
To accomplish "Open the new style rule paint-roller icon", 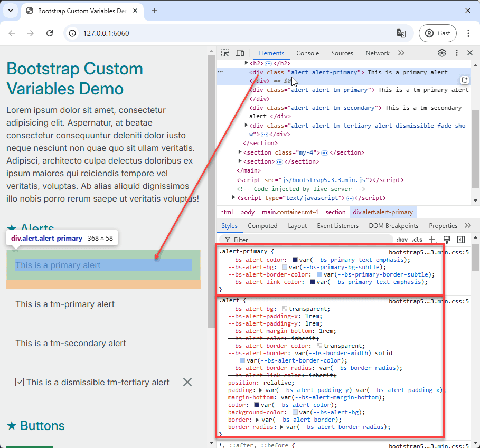I will (x=447, y=240).
